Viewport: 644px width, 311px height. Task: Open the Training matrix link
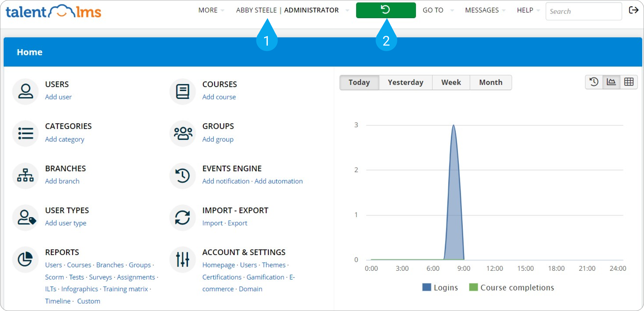pos(126,289)
